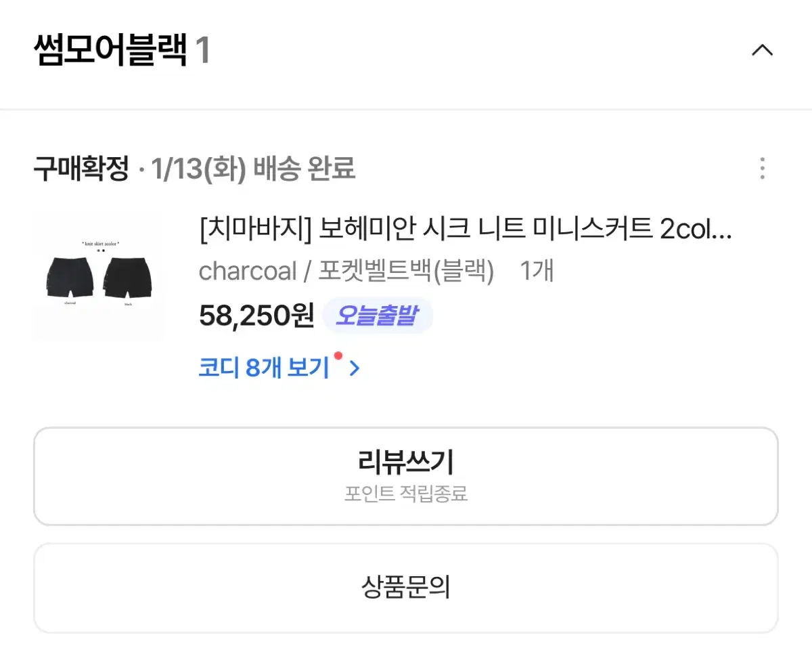
Task: Tap the 1/13(화) 배송 완료 delivery status
Action: [x=254, y=169]
